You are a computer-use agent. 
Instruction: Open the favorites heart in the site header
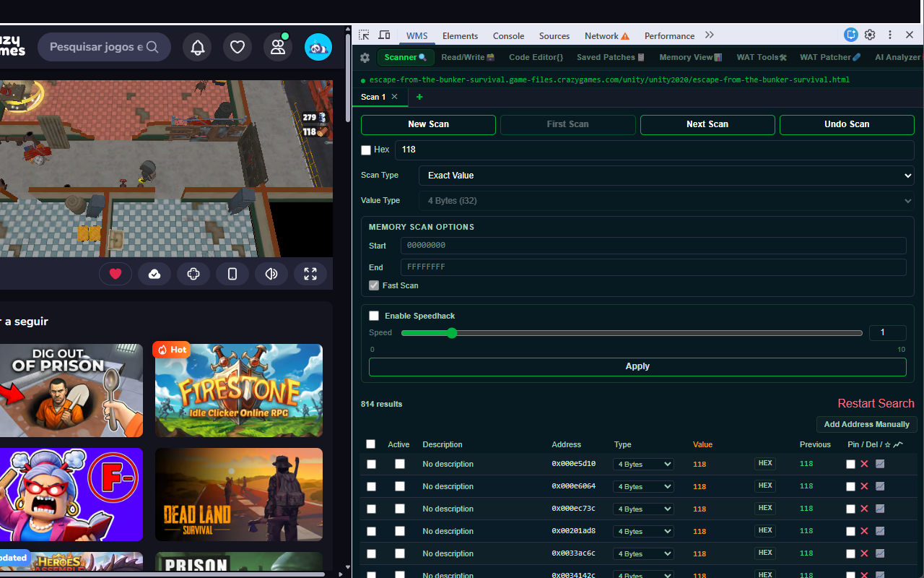tap(237, 47)
